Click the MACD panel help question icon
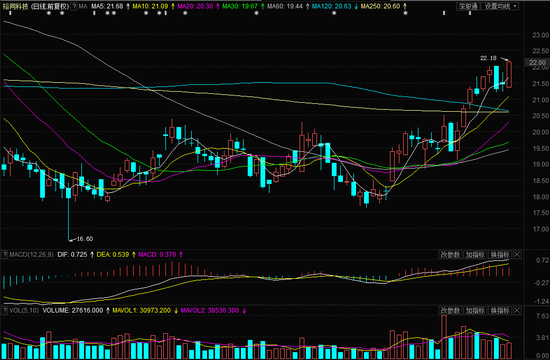The width and height of the screenshot is (550, 360). click(5, 255)
